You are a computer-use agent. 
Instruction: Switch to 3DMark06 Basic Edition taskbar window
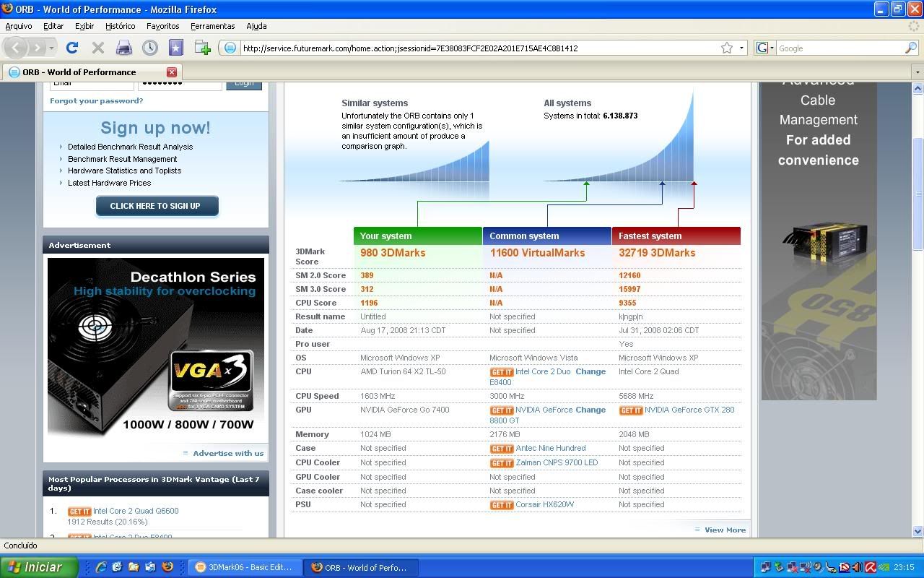pyautogui.click(x=244, y=567)
